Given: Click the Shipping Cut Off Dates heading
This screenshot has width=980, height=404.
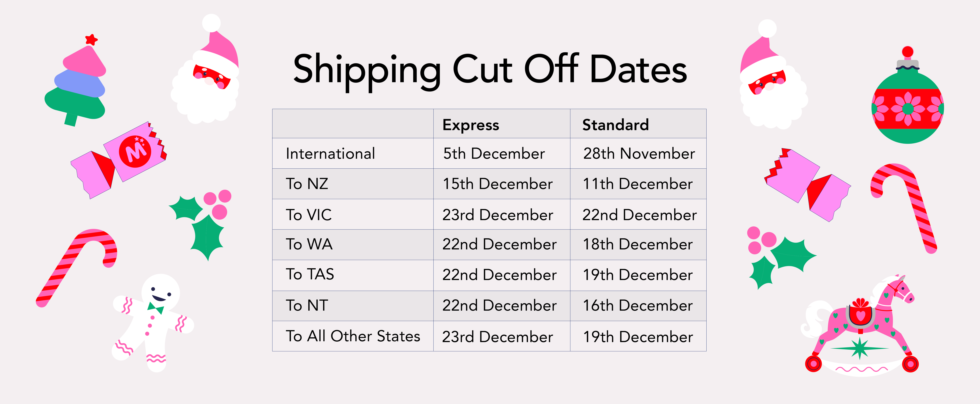Looking at the screenshot, I should (x=490, y=69).
